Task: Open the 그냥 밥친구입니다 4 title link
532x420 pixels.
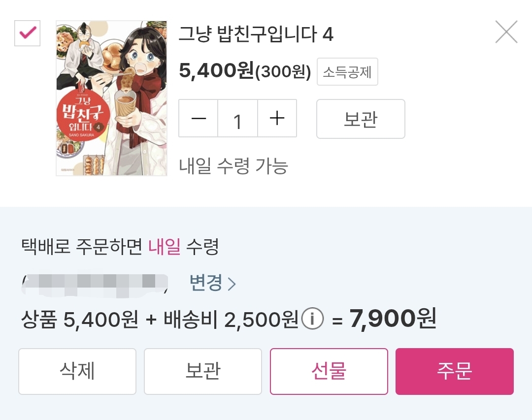Action: (x=256, y=34)
